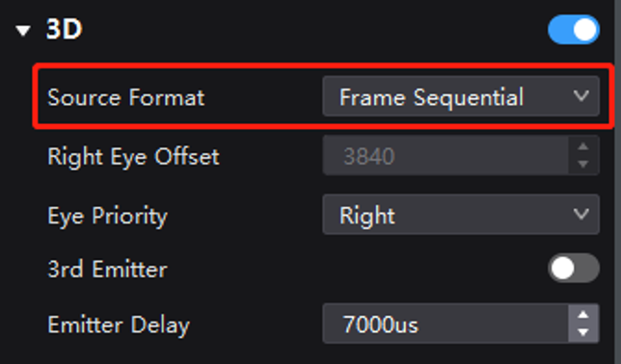Turn off the 3D toggle switch
Viewport: 621px width, 364px height.
[x=574, y=30]
